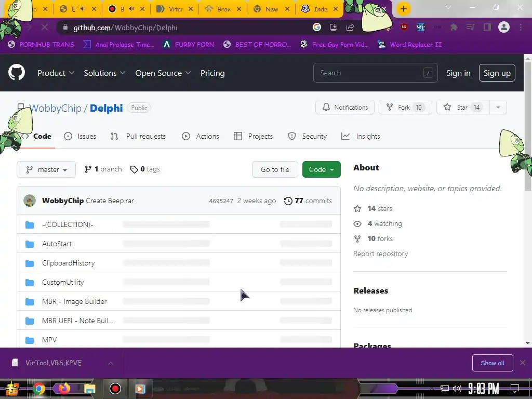Expand the Solutions menu

pos(104,73)
